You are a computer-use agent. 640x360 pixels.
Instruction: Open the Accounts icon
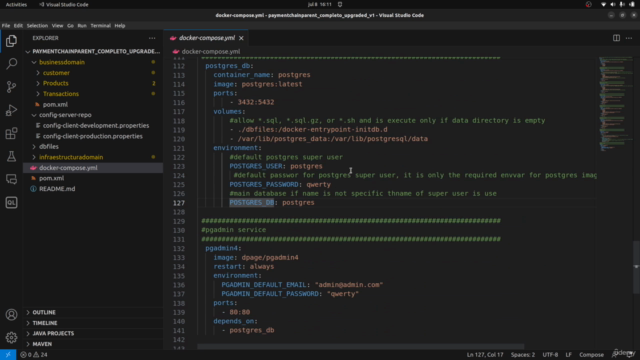(x=11, y=315)
